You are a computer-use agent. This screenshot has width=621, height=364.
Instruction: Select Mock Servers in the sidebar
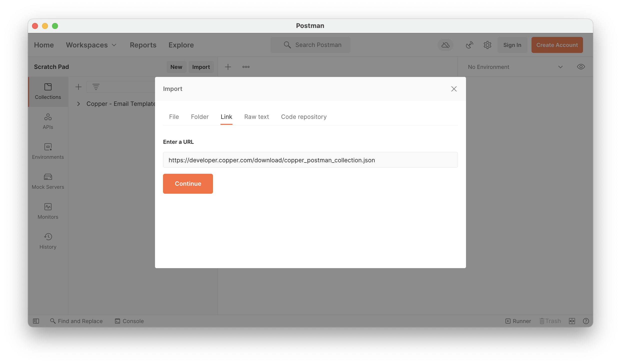48,181
